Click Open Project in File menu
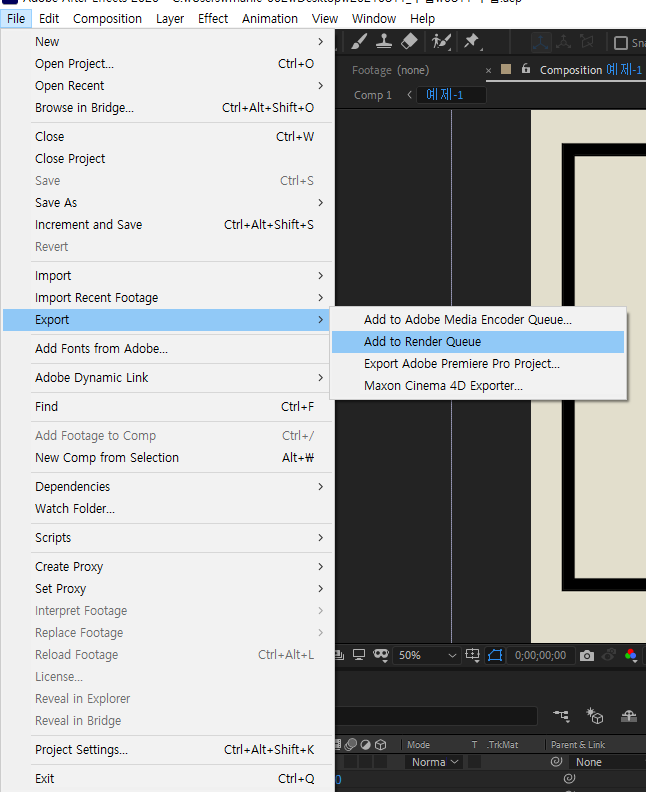Screen dimensions: 646x792 coord(168,64)
